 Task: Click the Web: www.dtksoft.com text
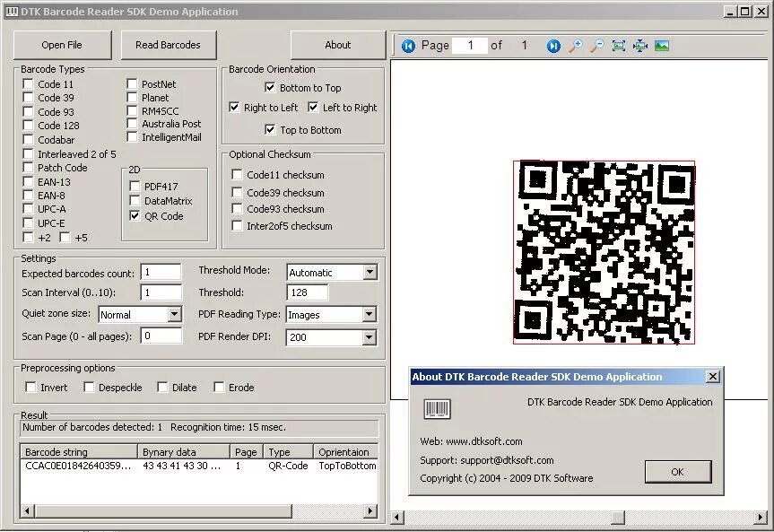click(x=471, y=441)
